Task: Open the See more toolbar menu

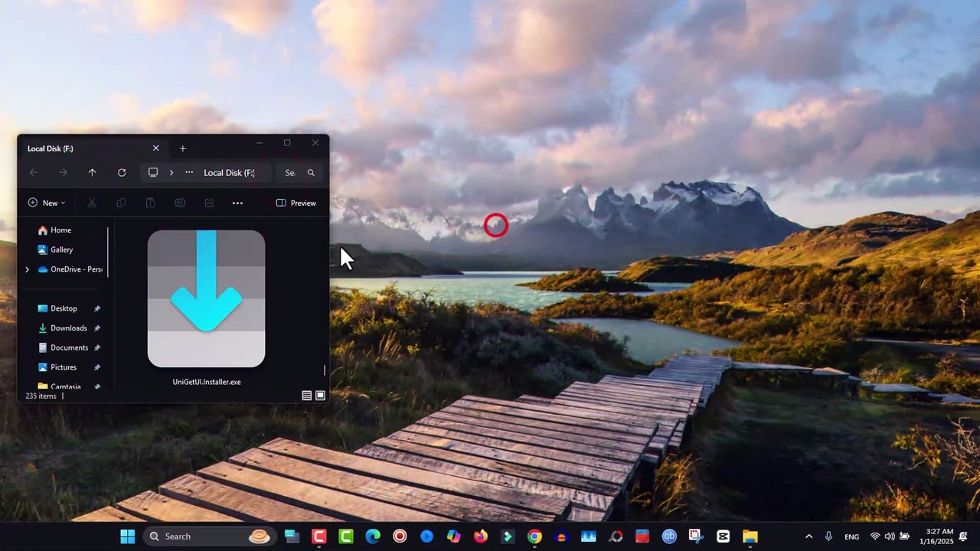Action: 237,203
